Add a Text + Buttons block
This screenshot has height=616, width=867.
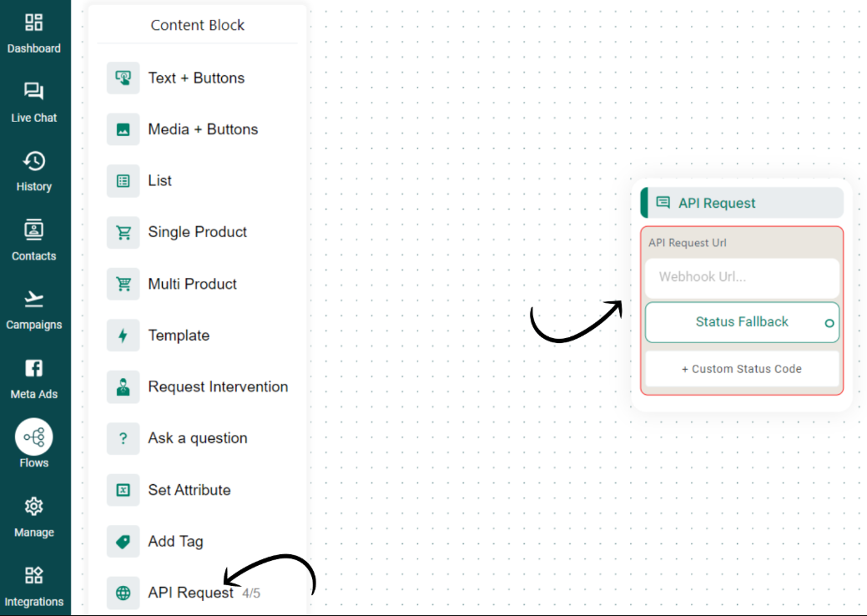[x=198, y=78]
